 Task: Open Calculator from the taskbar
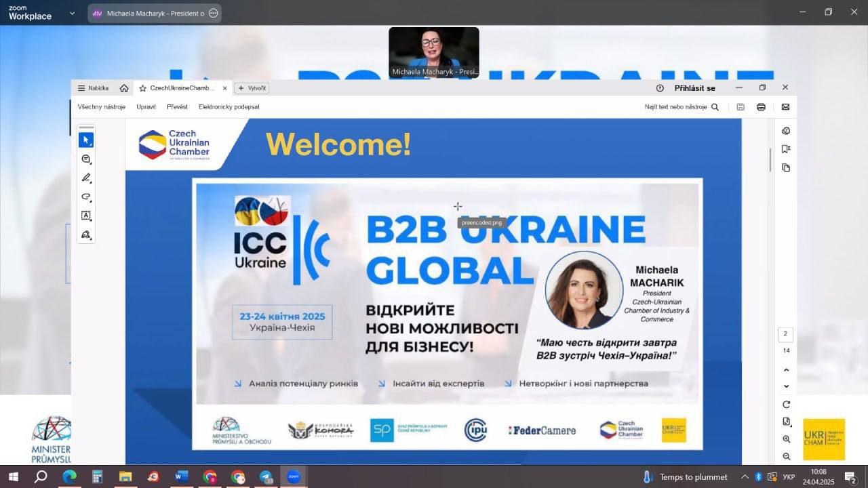[x=97, y=476]
